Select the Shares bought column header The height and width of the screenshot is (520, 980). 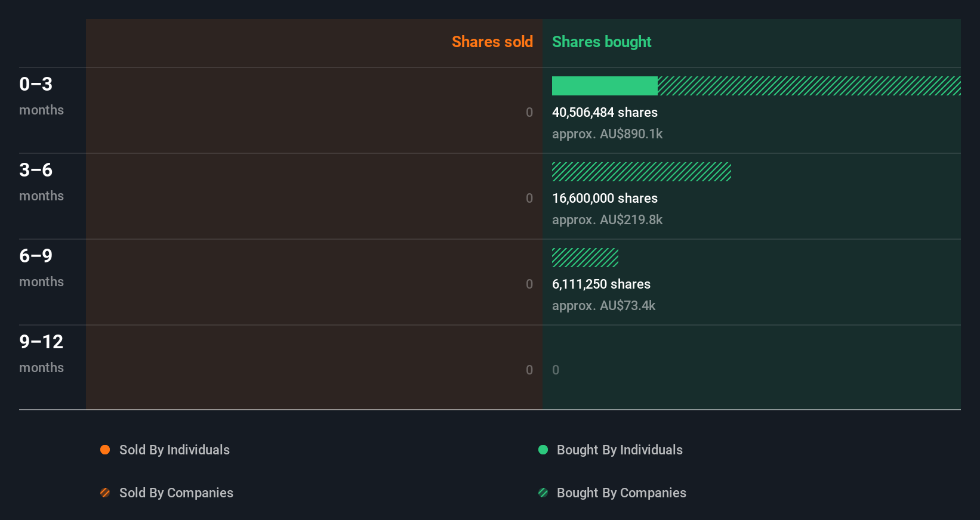[601, 42]
